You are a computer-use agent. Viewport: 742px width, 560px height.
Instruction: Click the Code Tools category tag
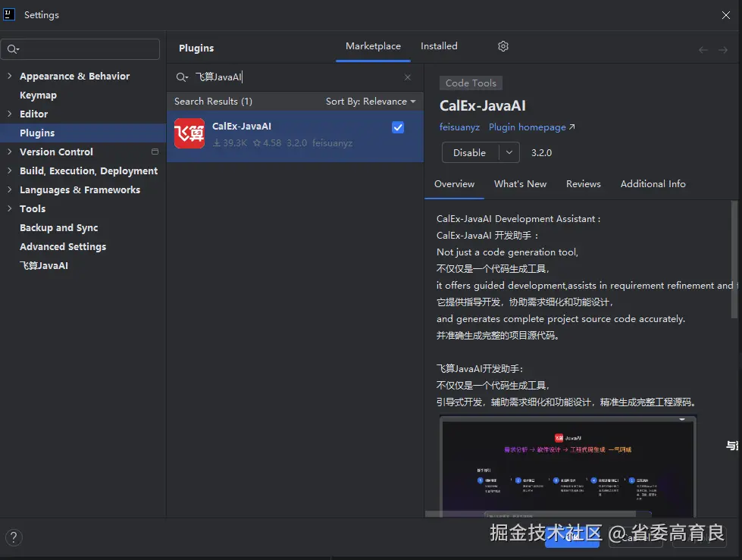point(471,83)
